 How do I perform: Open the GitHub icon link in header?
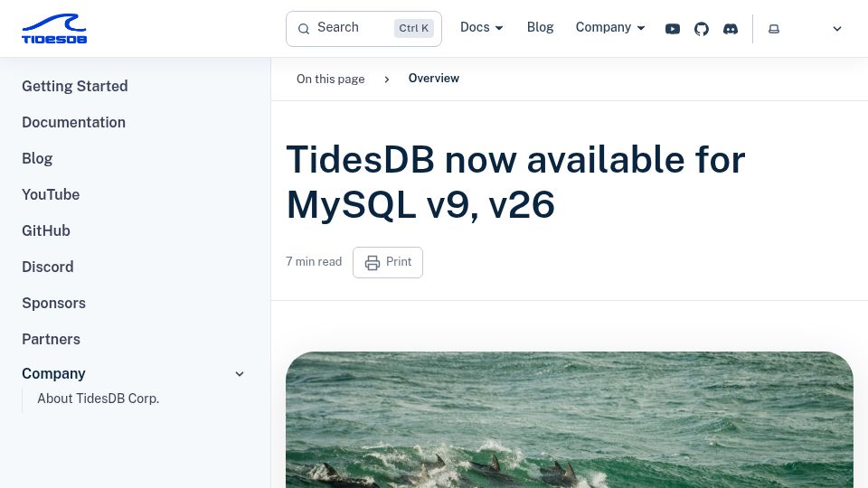pos(702,29)
